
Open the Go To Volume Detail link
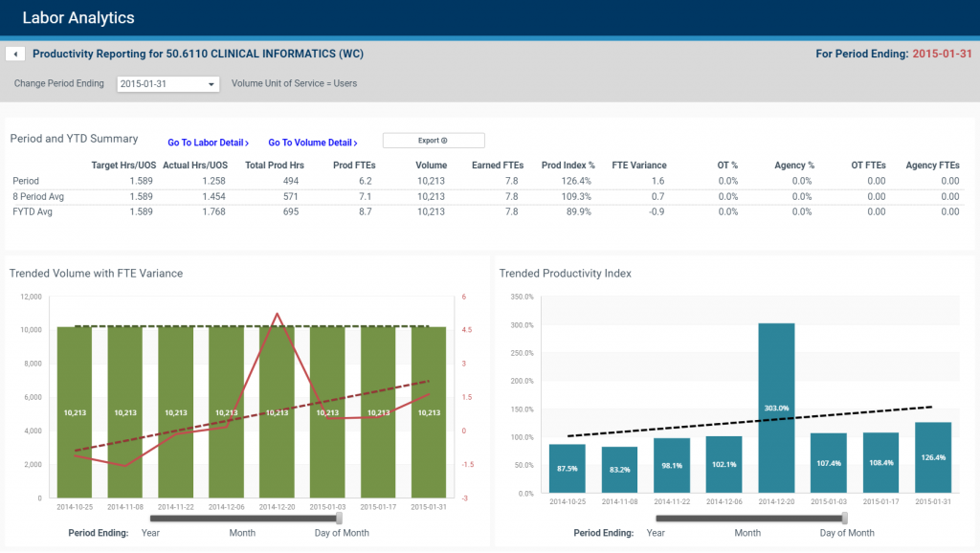[312, 142]
